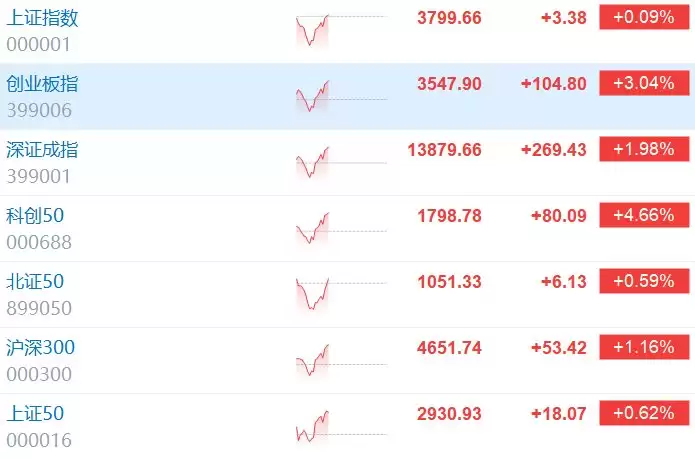Open the 上证指数 sparkline chart
The width and height of the screenshot is (695, 459).
point(341,30)
